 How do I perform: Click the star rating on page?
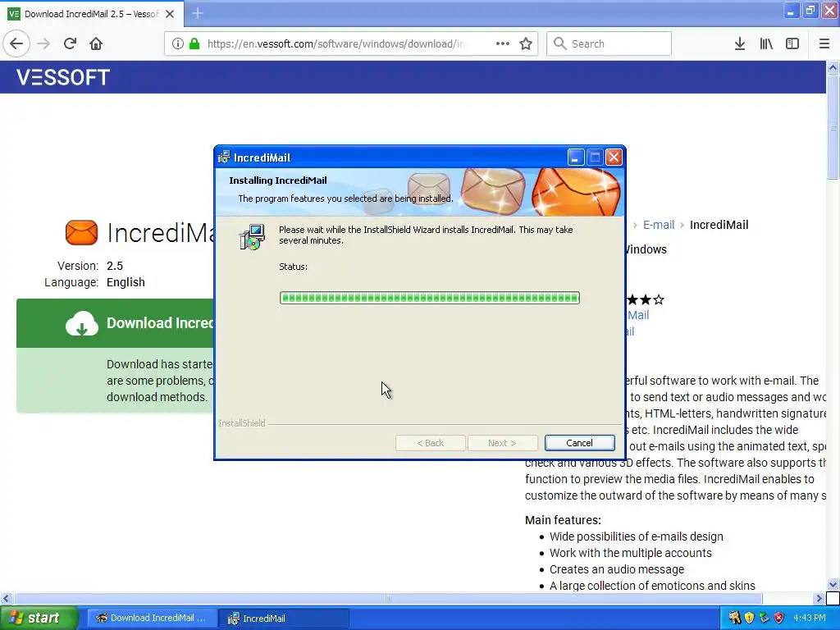point(645,299)
